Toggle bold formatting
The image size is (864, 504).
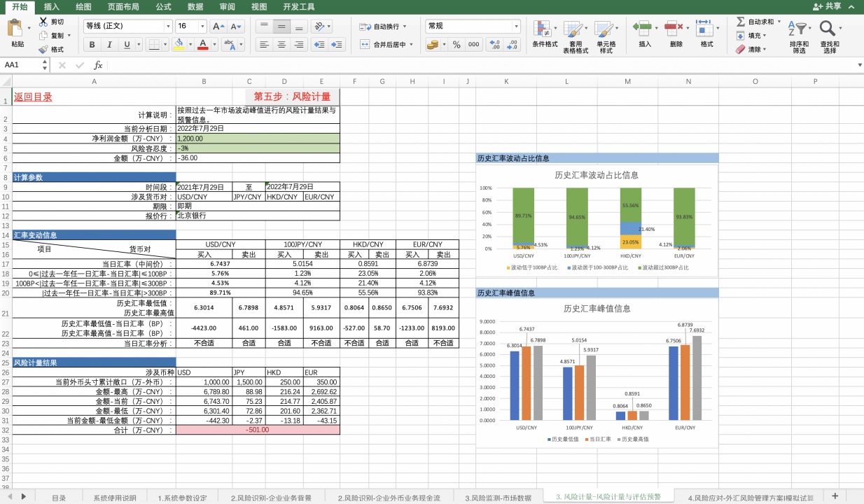coord(92,45)
